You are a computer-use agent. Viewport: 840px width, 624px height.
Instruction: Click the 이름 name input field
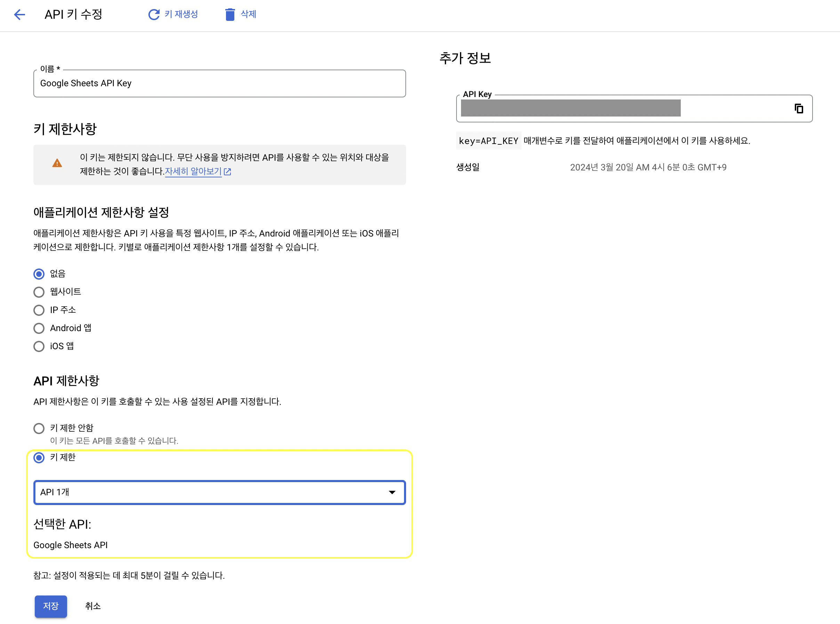coord(219,83)
